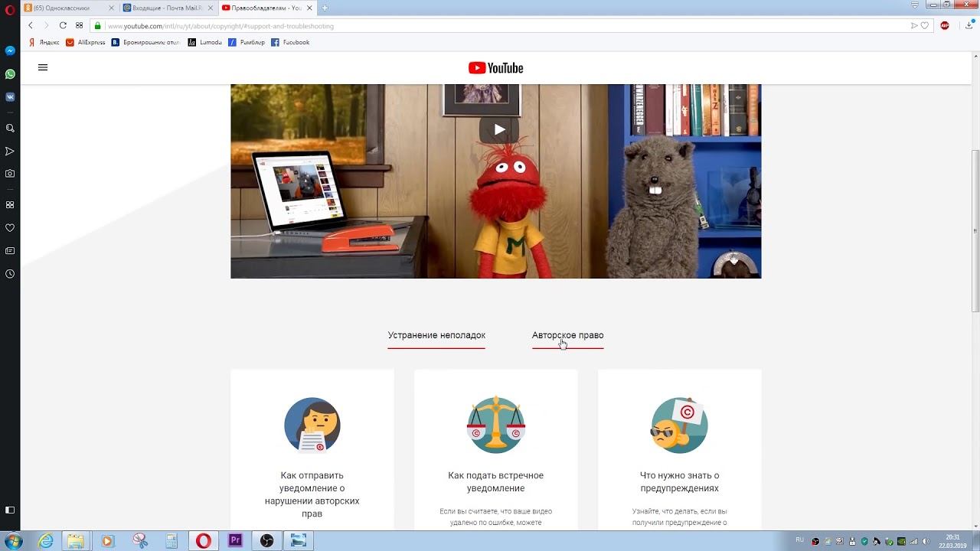Click the YouTube URL address field
This screenshot has width=980, height=551.
(505, 25)
